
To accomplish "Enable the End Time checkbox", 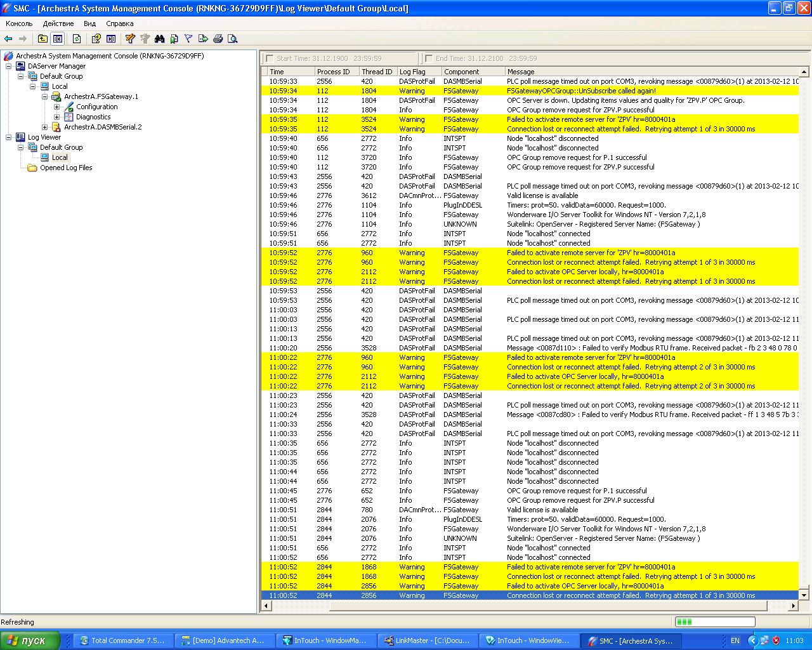I will tap(429, 58).
